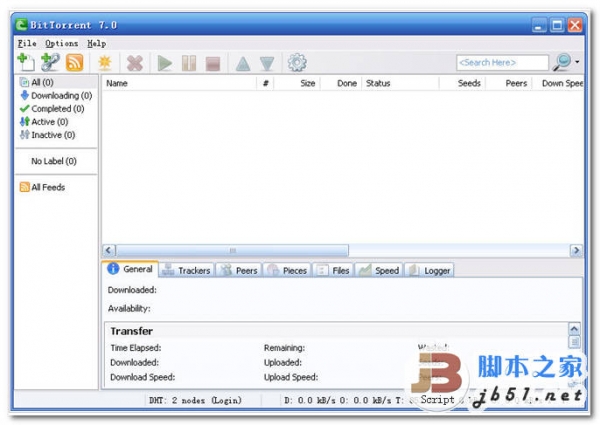This screenshot has height=425, width=600.
Task: Click Move Up Queue triangle icon
Action: (243, 64)
